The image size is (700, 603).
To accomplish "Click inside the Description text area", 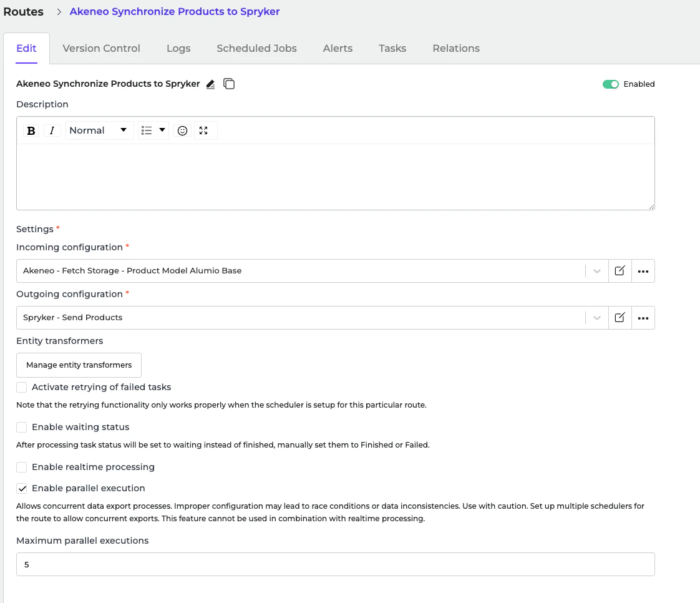I will point(335,177).
